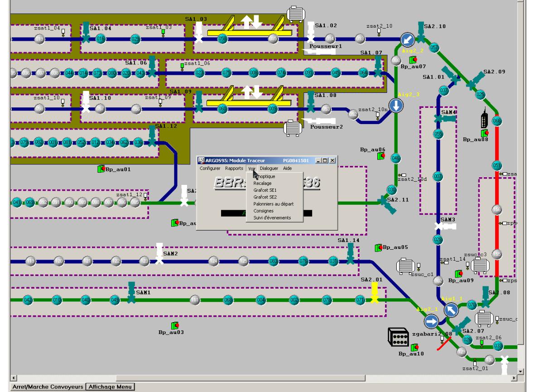Click the Arret/Marche Convoyeurs button
Image resolution: width=534 pixels, height=392 pixels.
(x=48, y=387)
